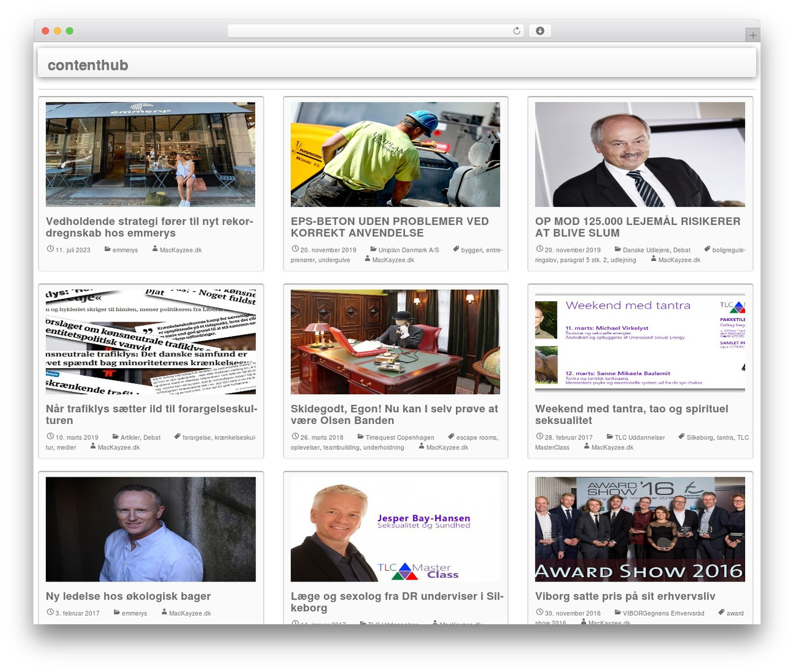794x672 pixels.
Task: Select the Artikler category link
Action: point(130,438)
